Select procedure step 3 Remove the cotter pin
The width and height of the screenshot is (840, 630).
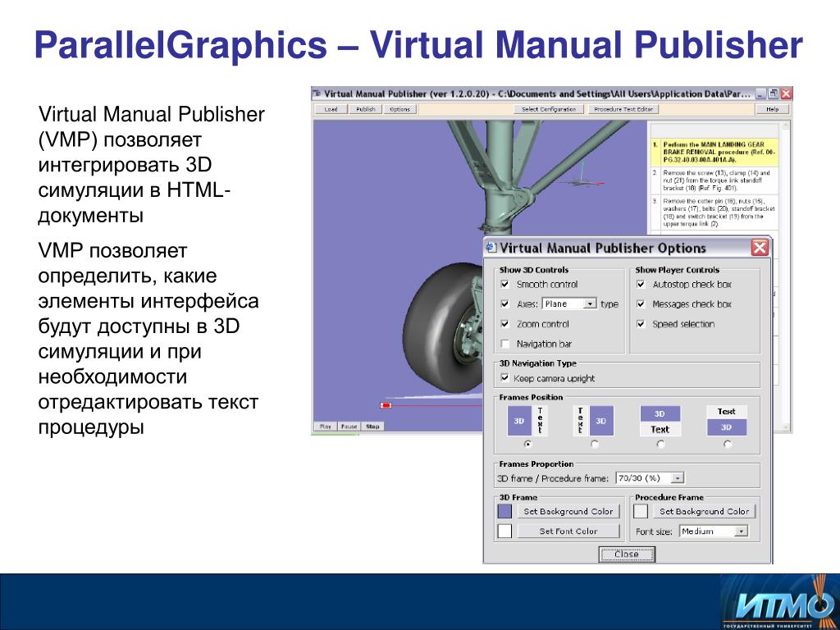click(719, 212)
